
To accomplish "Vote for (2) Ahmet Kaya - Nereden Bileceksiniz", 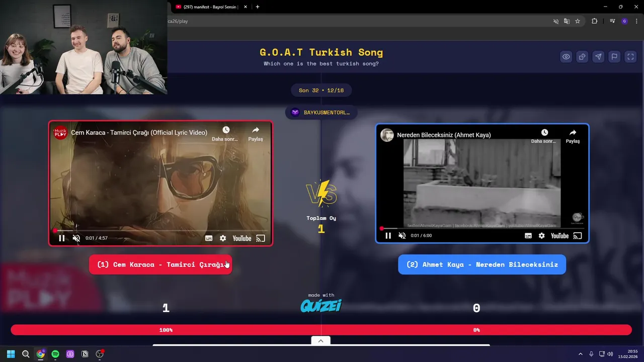I will click(x=482, y=264).
